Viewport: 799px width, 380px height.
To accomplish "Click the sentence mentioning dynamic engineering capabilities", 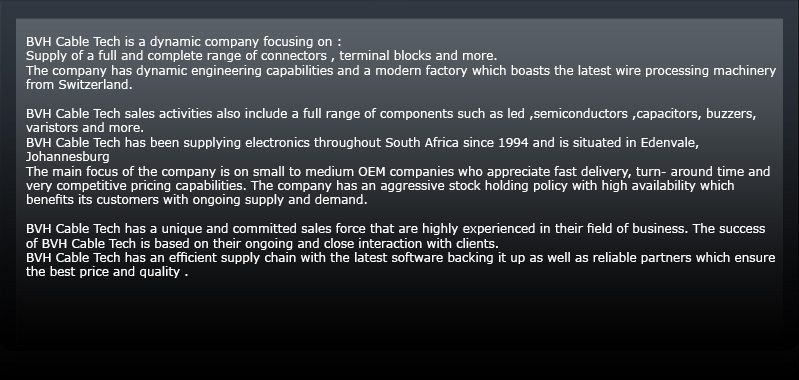I will 401,71.
